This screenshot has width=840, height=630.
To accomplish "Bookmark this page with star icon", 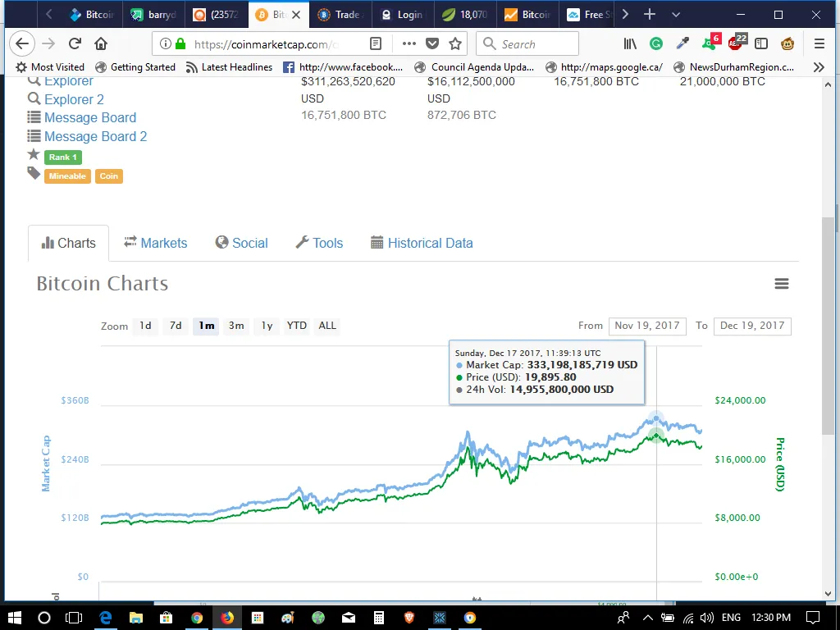I will pyautogui.click(x=455, y=44).
